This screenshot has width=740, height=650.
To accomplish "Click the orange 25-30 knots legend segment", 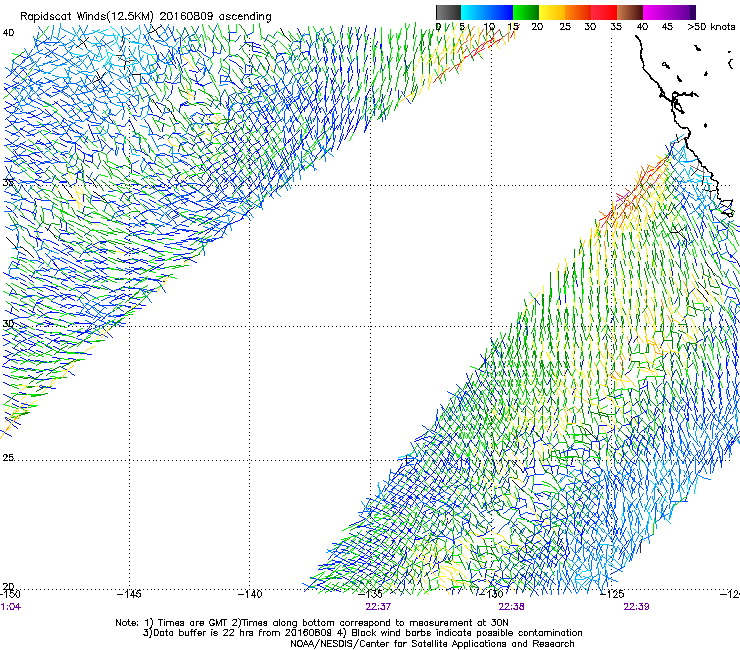I will click(x=578, y=12).
